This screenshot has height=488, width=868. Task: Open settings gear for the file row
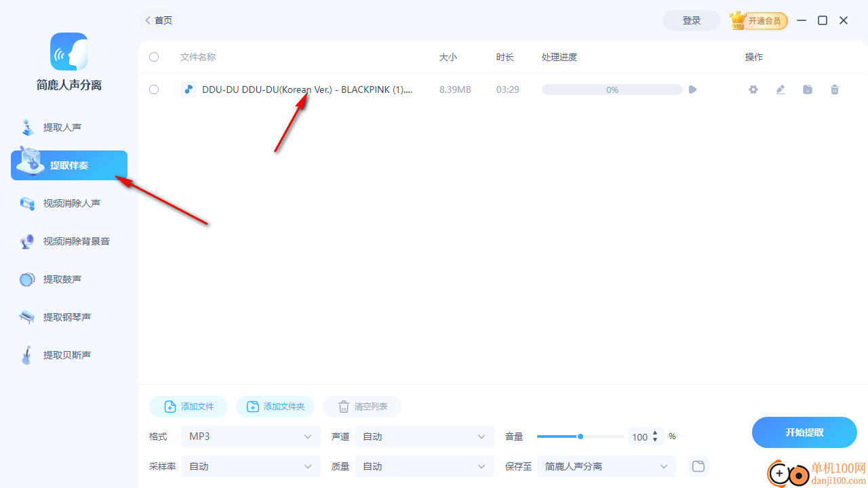(x=753, y=89)
